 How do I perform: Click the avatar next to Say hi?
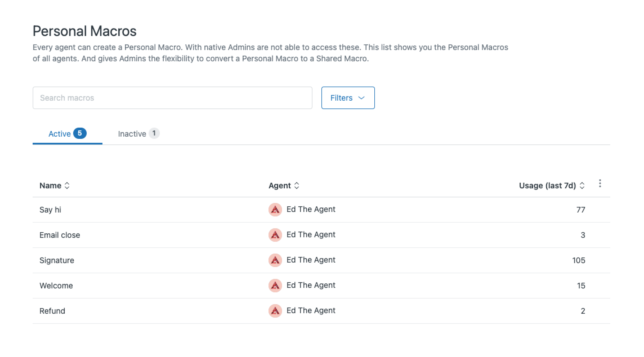tap(275, 210)
